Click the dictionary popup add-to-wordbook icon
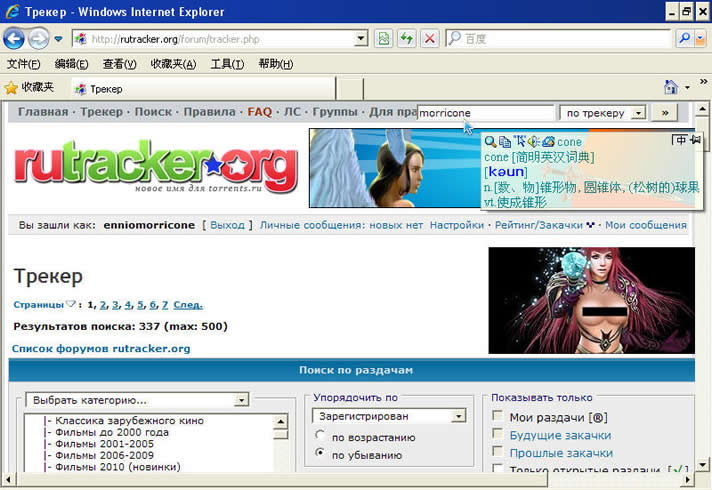 tap(548, 142)
